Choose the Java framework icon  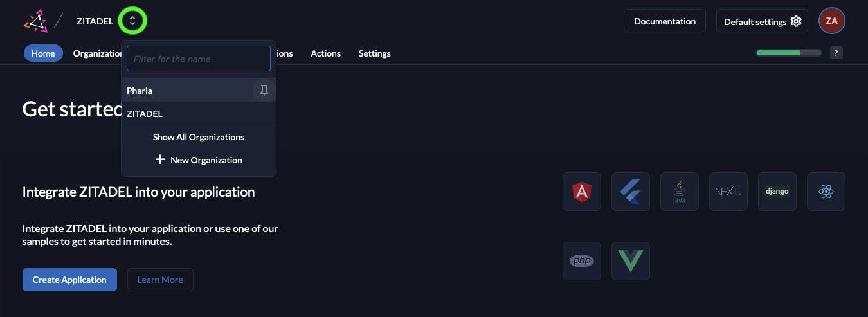[x=680, y=192]
